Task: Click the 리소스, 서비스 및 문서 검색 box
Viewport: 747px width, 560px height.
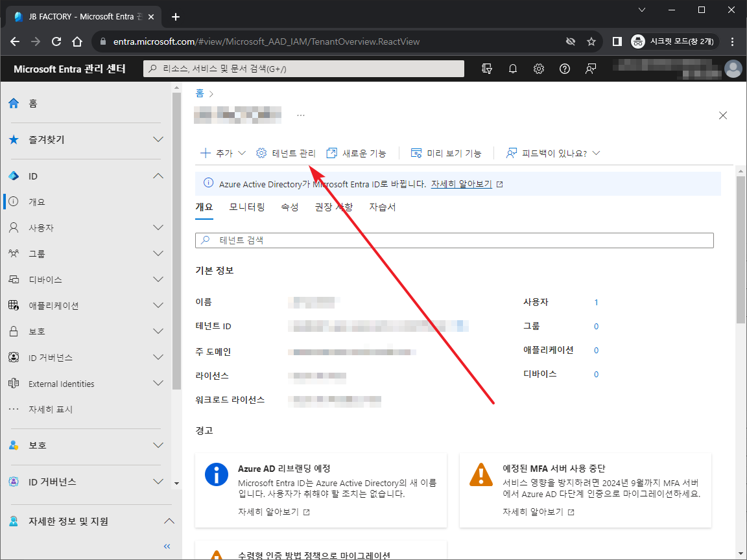Action: point(304,69)
